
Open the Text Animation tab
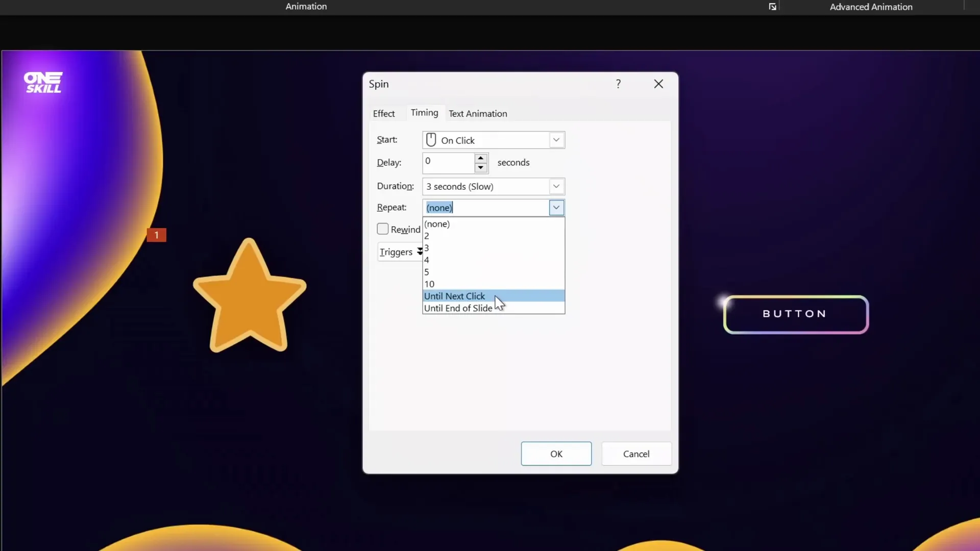[x=478, y=113]
